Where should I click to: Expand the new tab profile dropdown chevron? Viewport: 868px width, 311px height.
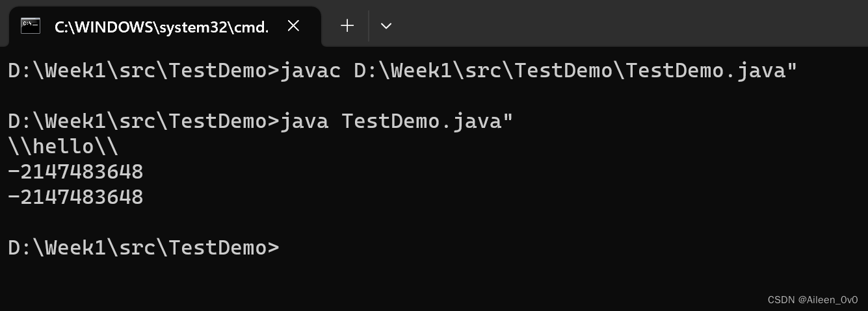point(386,26)
